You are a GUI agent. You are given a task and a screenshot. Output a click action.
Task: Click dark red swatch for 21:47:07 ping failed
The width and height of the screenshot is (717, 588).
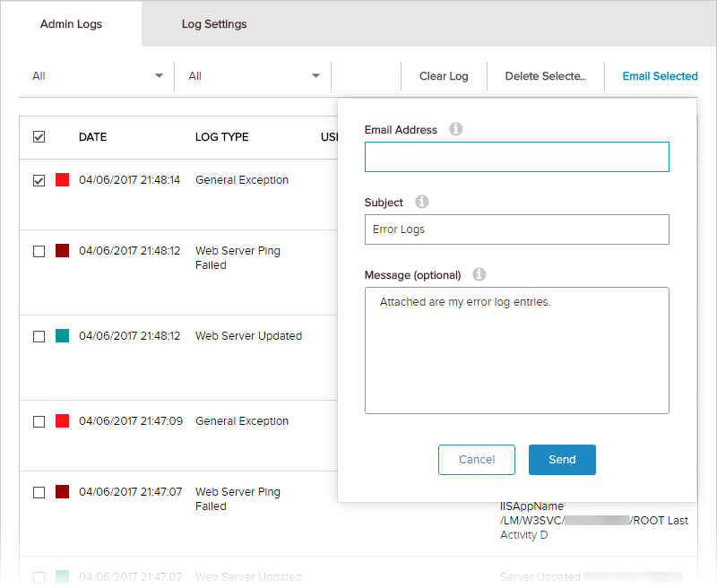pos(62,491)
